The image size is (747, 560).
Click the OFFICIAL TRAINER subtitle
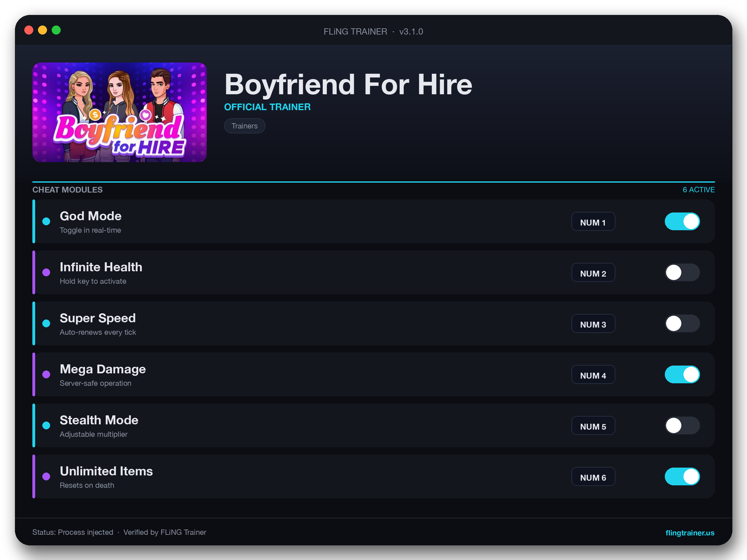pyautogui.click(x=267, y=107)
